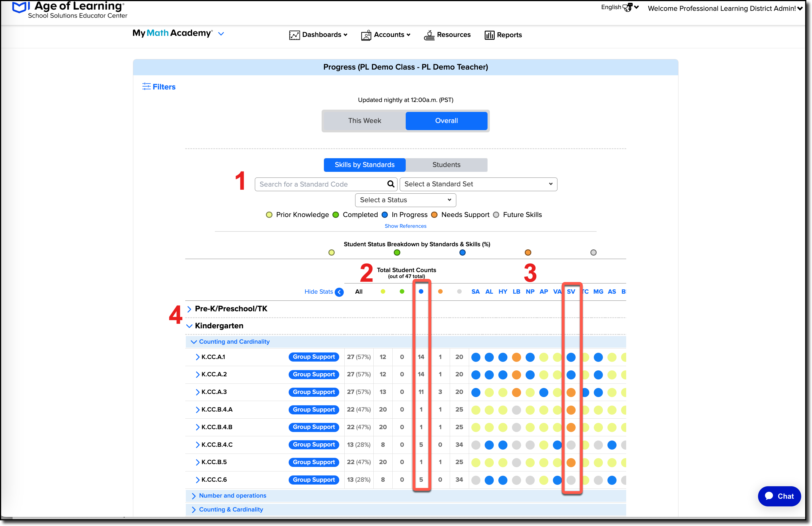Open the Accounts menu
The width and height of the screenshot is (812, 526).
[x=386, y=35]
